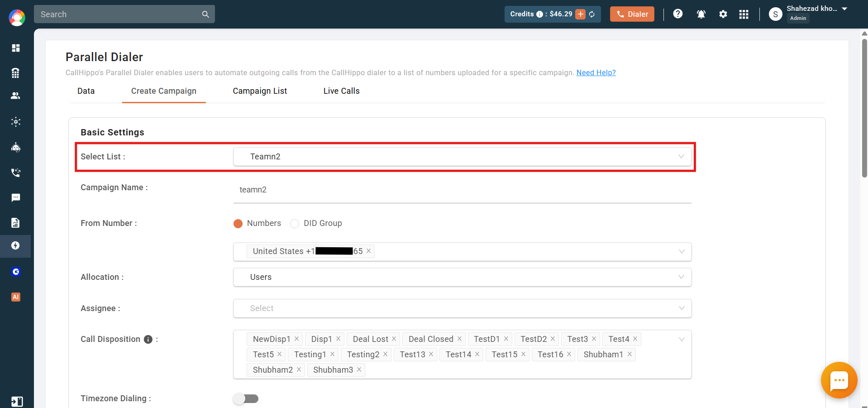The image size is (868, 408).
Task: Click the Call Disposition info icon
Action: click(x=148, y=340)
